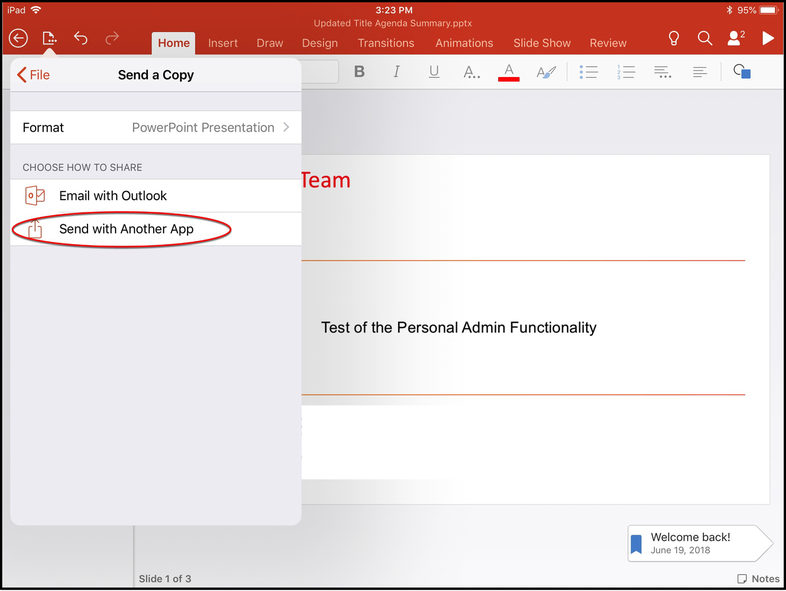
Task: Open the Tell Me lightbulb
Action: 674,39
